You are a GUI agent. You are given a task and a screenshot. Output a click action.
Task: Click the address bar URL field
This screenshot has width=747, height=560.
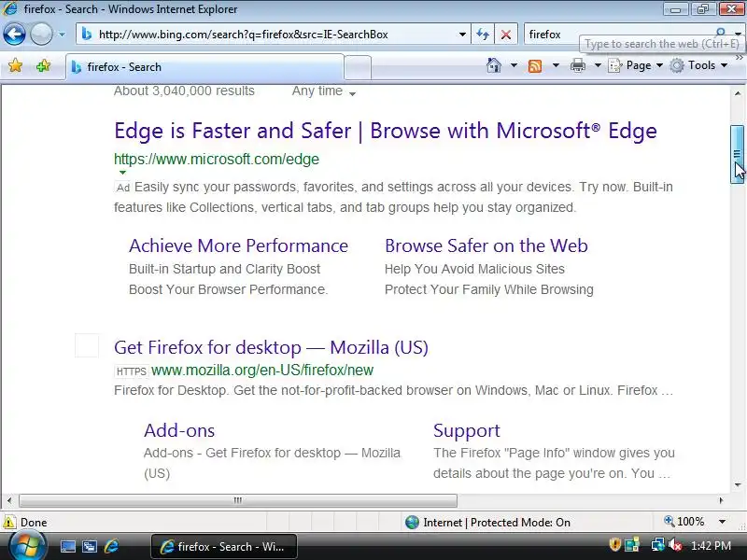273,35
